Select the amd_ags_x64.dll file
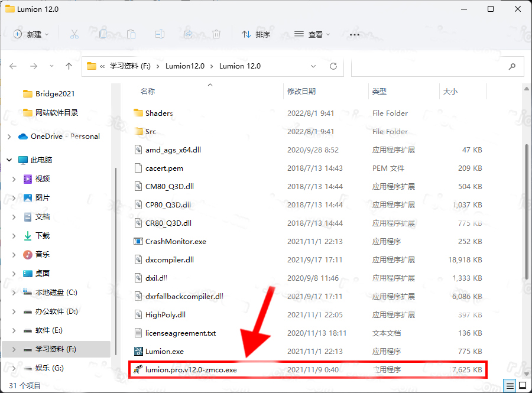The image size is (532, 393). click(173, 150)
